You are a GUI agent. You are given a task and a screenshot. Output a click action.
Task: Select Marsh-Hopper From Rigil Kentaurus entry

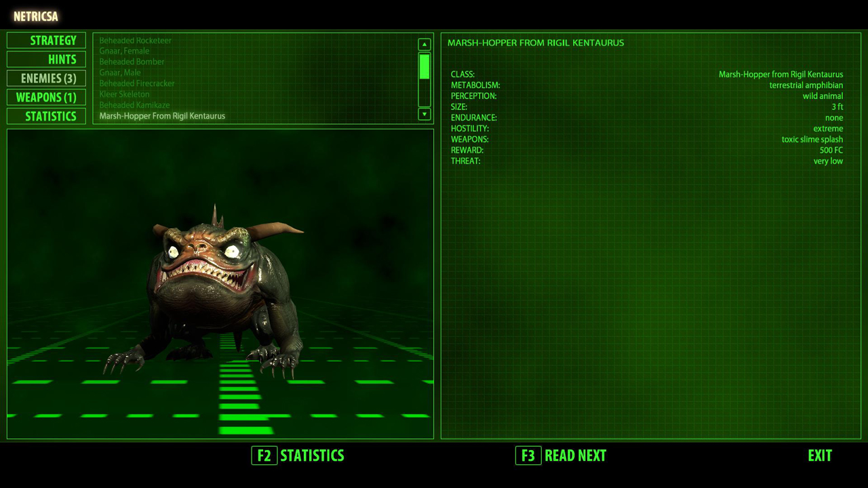click(x=162, y=116)
